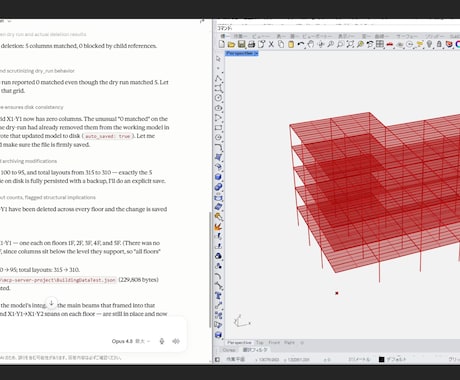Save the model with the floppy disk icon
Screen dimensions: 460x380
click(241, 44)
